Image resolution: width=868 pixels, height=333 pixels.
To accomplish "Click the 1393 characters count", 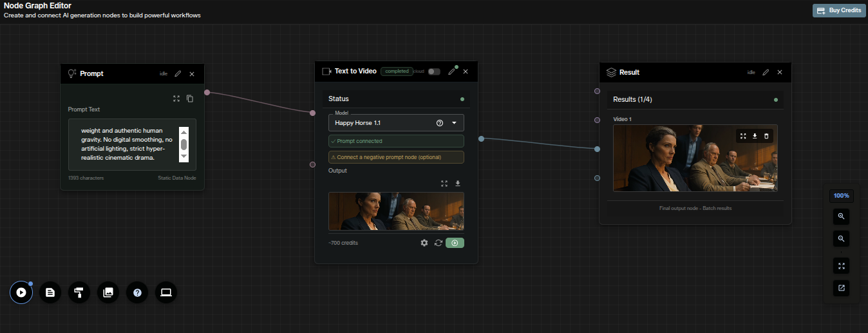I will [x=86, y=178].
